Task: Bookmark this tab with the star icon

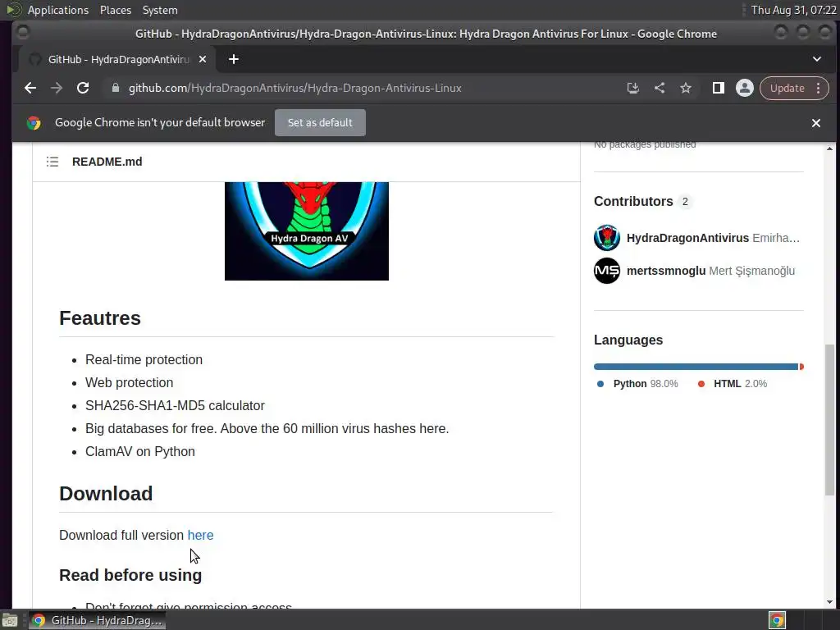Action: click(686, 88)
